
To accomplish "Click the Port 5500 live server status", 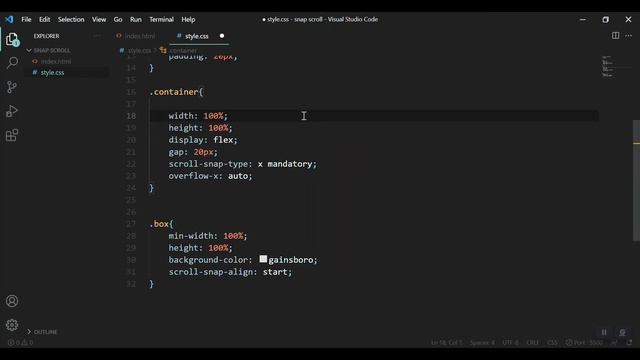I will (584, 342).
